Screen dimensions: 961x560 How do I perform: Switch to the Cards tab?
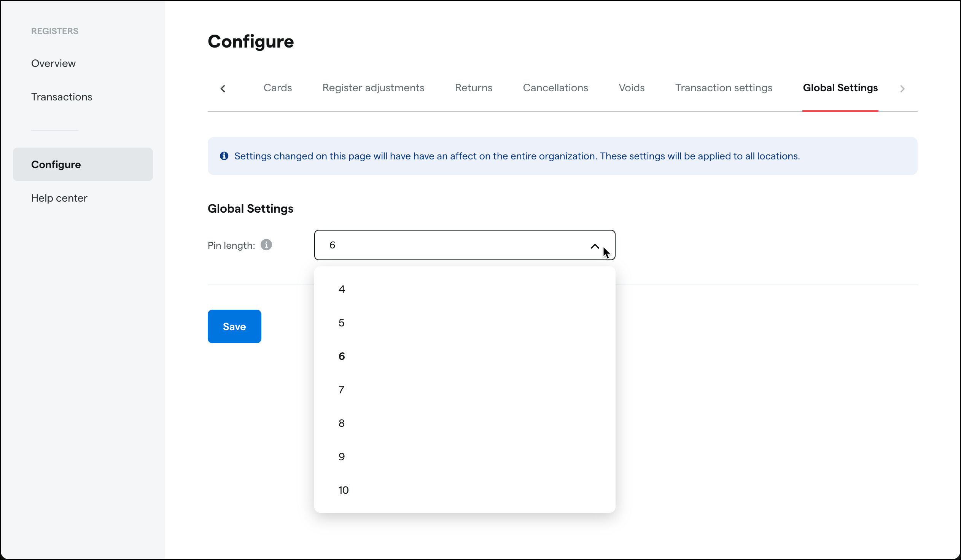278,87
